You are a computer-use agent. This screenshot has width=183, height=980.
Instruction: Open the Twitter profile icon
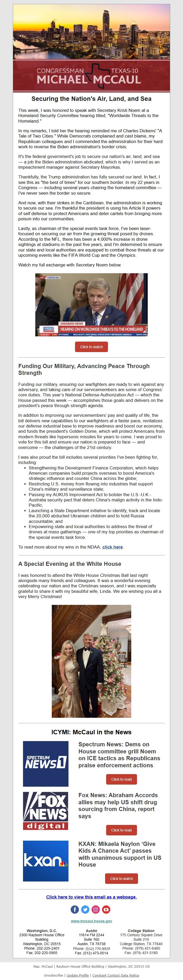[85, 909]
